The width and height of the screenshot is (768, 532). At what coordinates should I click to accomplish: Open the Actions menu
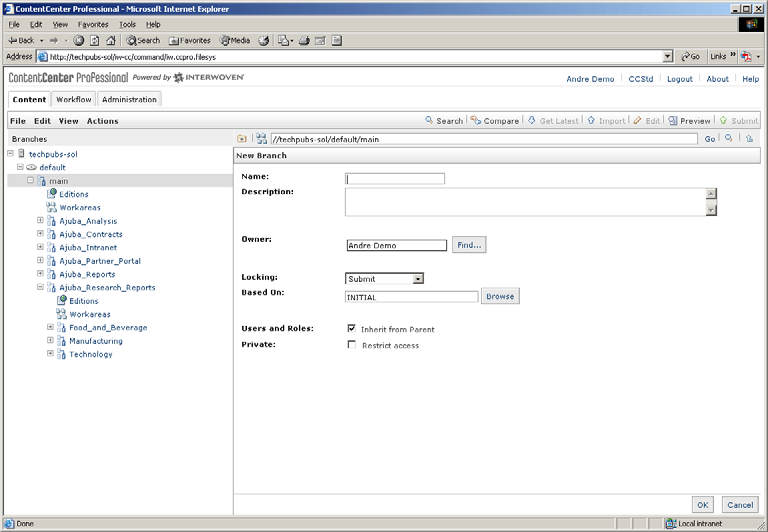(x=102, y=121)
